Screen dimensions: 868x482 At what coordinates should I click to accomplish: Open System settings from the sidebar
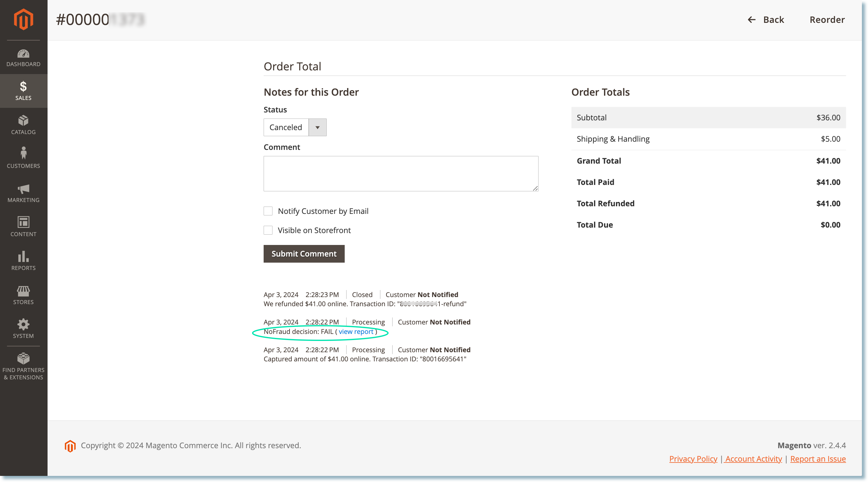(23, 328)
